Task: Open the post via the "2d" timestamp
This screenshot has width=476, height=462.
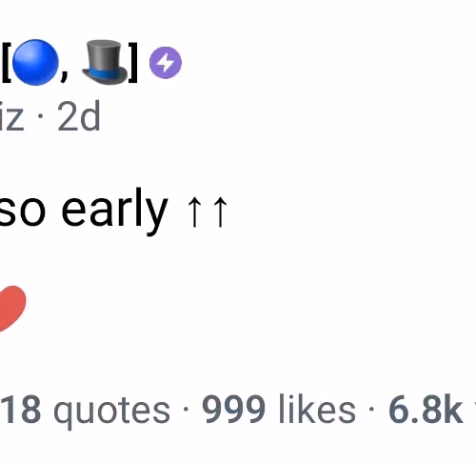Action: pyautogui.click(x=79, y=116)
